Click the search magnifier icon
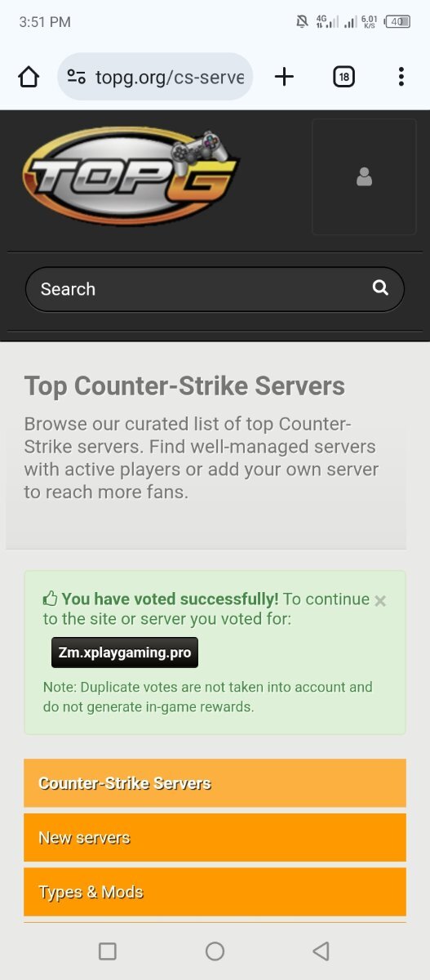Viewport: 430px width, 980px height. pos(380,287)
